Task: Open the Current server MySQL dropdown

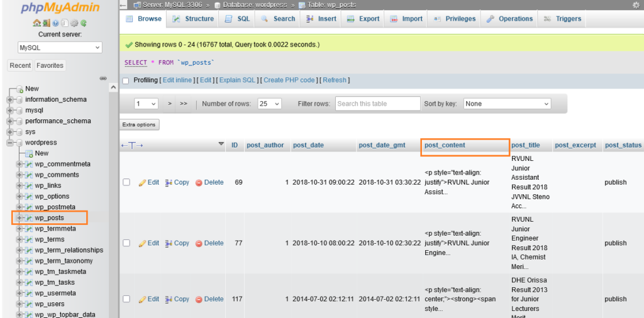Action: pos(60,48)
